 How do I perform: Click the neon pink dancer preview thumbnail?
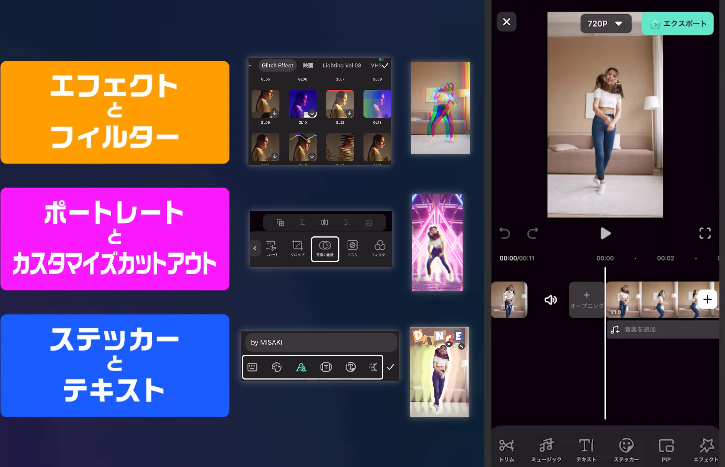tap(437, 242)
